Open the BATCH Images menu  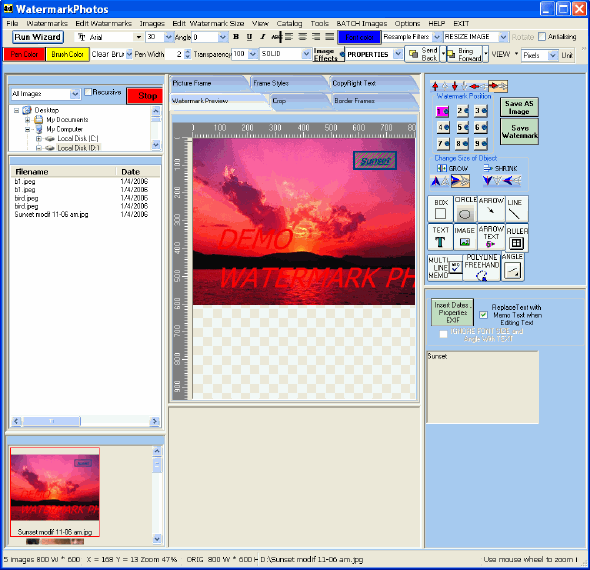tap(361, 23)
